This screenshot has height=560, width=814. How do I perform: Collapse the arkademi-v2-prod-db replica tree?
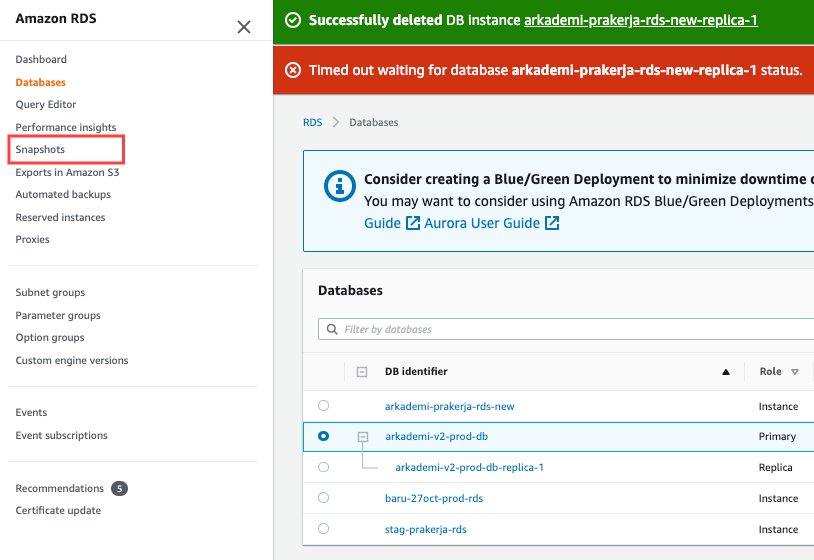pos(363,437)
